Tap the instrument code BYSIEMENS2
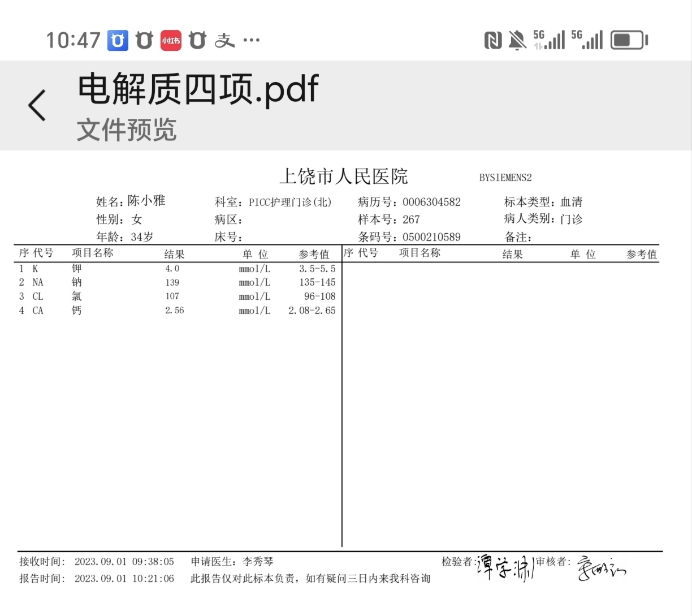 [505, 178]
